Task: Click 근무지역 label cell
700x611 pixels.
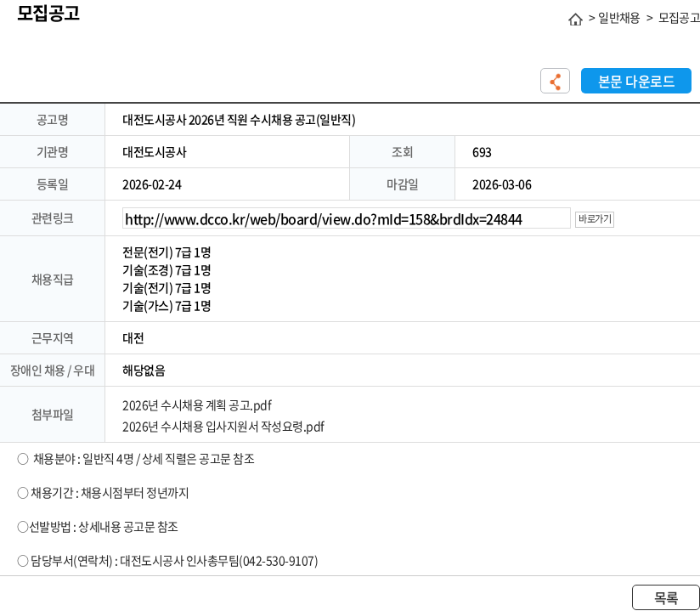Action: [52, 338]
